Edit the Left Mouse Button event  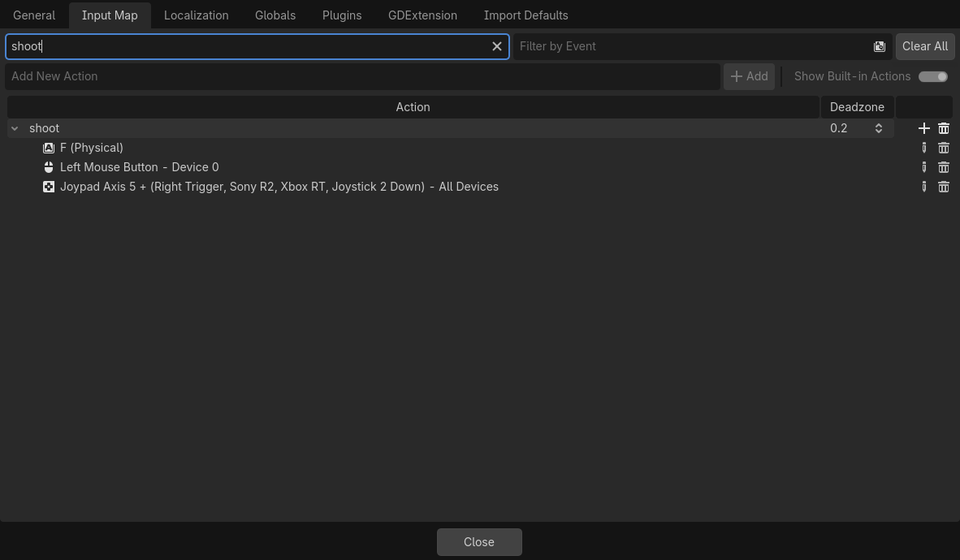pyautogui.click(x=924, y=167)
